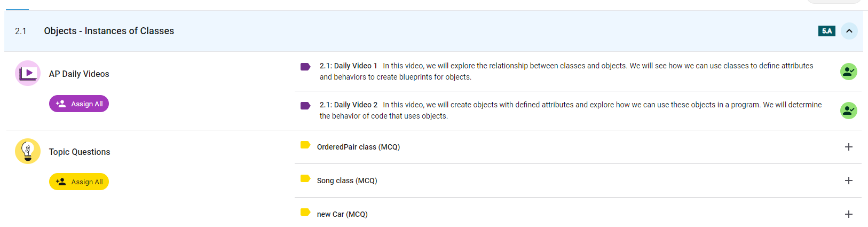Viewport: 868px width, 227px height.
Task: Click the Topic Questions lightbulb icon
Action: click(x=28, y=151)
